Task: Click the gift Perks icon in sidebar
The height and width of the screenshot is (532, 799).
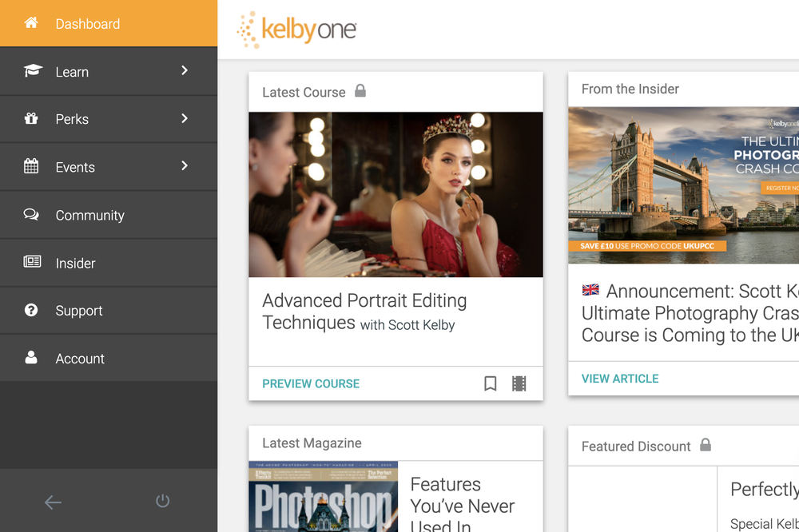Action: pos(31,119)
